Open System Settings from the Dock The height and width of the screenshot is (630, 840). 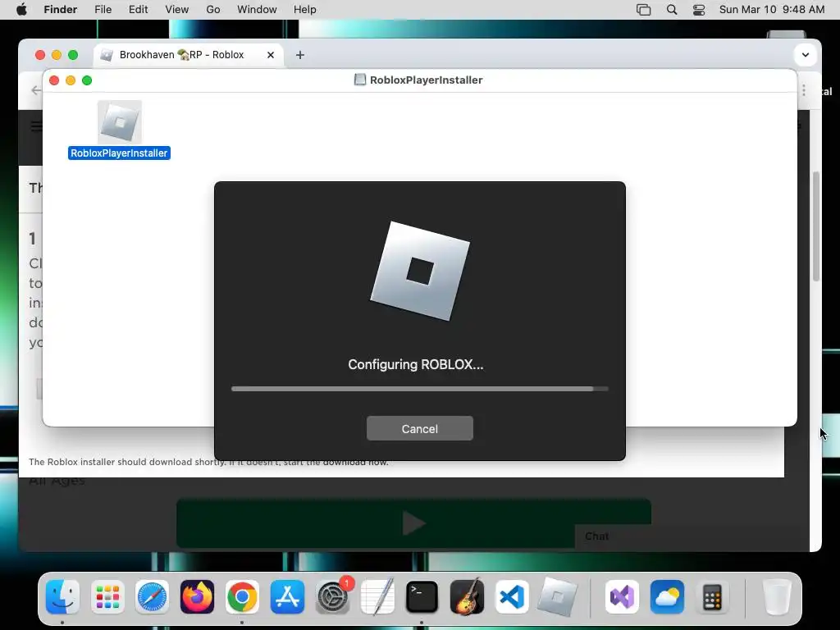click(333, 596)
